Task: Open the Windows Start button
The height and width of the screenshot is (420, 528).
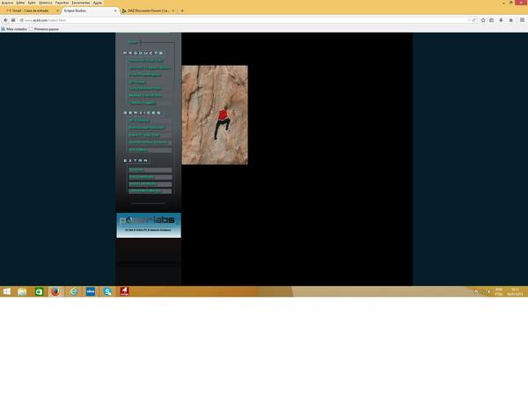Action: pyautogui.click(x=7, y=291)
